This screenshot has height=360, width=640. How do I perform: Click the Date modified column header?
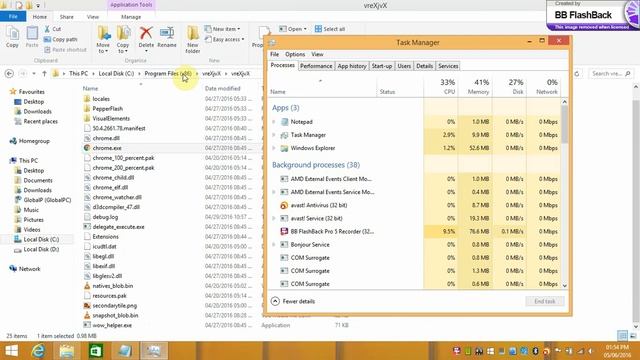[x=222, y=89]
